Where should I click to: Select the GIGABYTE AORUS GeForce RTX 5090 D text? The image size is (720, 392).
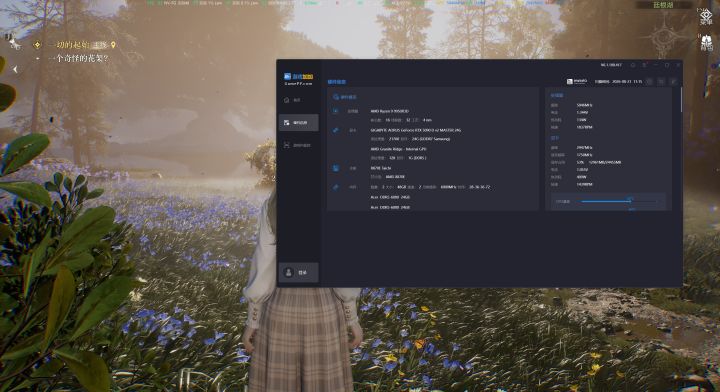tap(416, 130)
